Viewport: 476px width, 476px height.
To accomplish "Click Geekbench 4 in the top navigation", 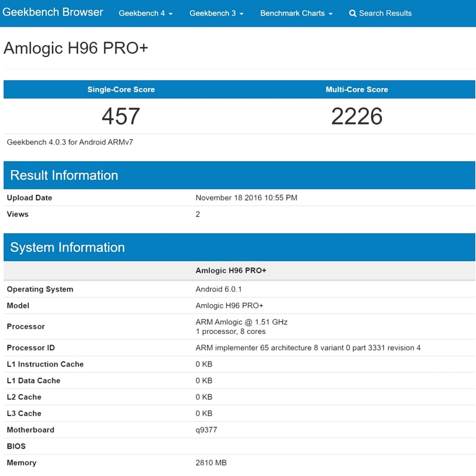I will [x=142, y=13].
